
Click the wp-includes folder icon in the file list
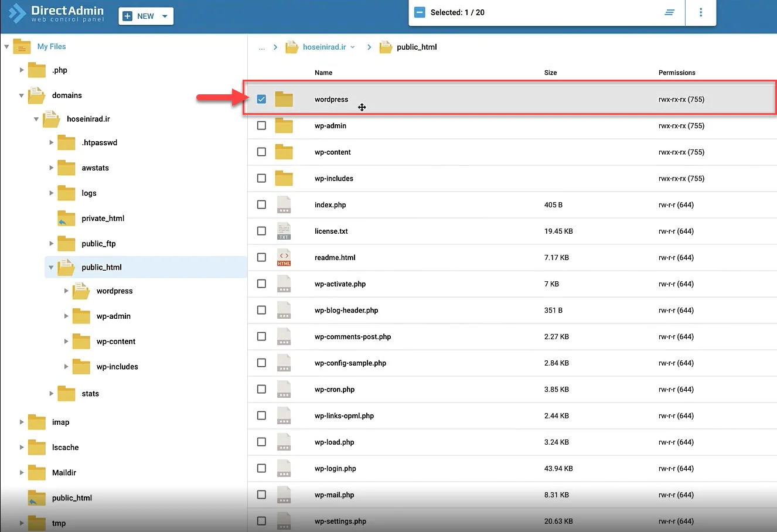tap(284, 178)
